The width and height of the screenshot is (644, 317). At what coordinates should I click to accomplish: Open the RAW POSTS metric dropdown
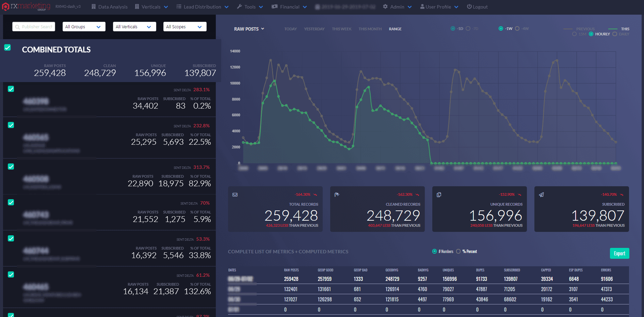point(249,29)
